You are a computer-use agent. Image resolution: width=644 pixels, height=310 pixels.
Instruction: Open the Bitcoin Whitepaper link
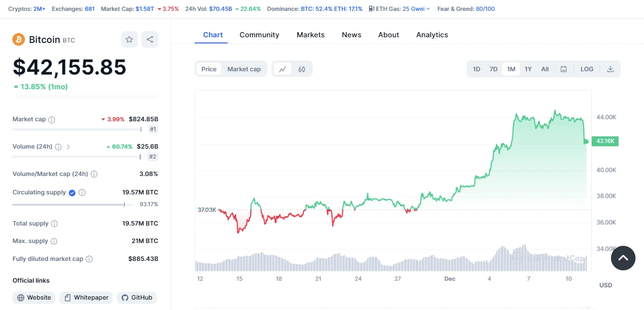click(x=86, y=298)
